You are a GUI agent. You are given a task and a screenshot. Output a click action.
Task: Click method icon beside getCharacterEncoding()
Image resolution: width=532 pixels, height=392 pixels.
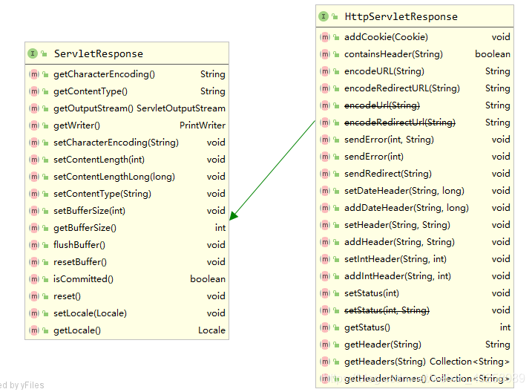click(34, 74)
